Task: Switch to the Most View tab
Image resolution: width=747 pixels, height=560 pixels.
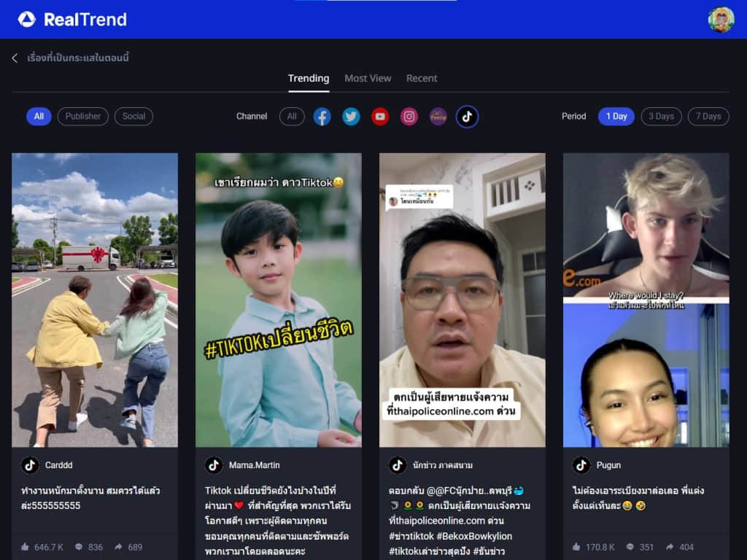Action: [368, 78]
